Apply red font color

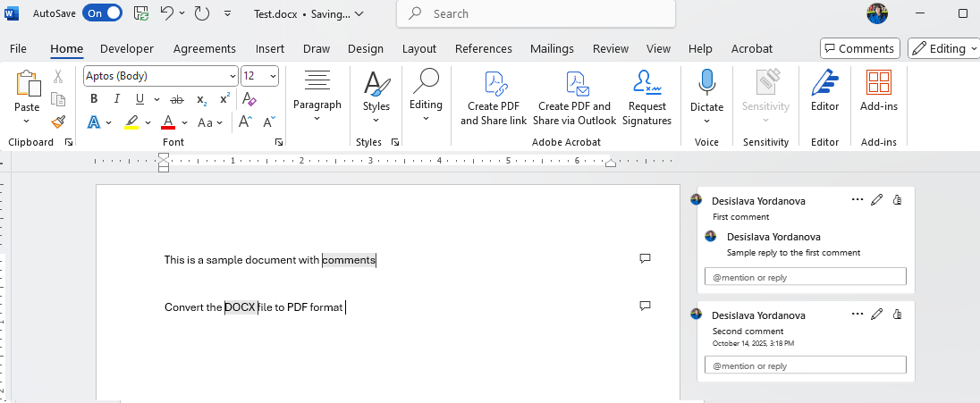tap(168, 122)
